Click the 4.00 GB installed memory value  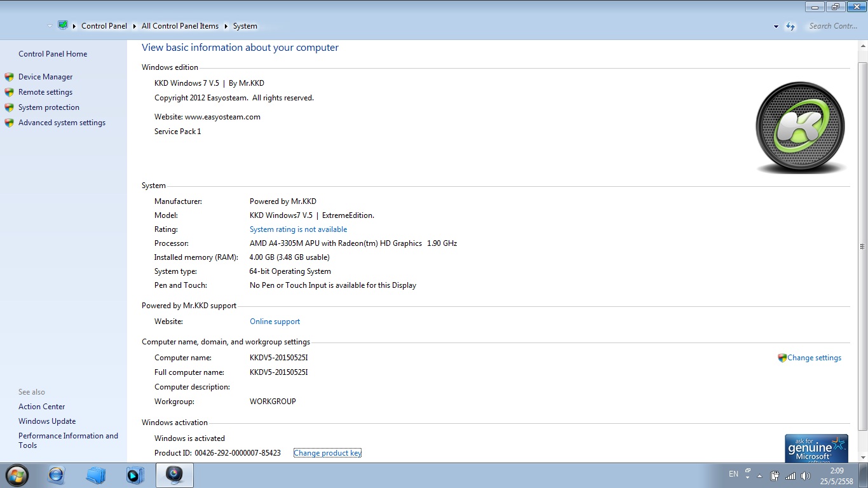tap(290, 257)
